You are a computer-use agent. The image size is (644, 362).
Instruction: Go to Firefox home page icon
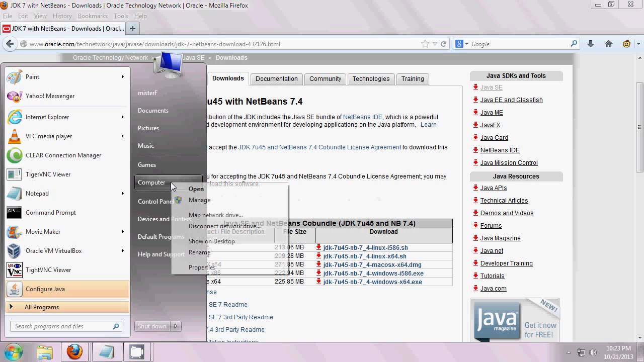[609, 44]
